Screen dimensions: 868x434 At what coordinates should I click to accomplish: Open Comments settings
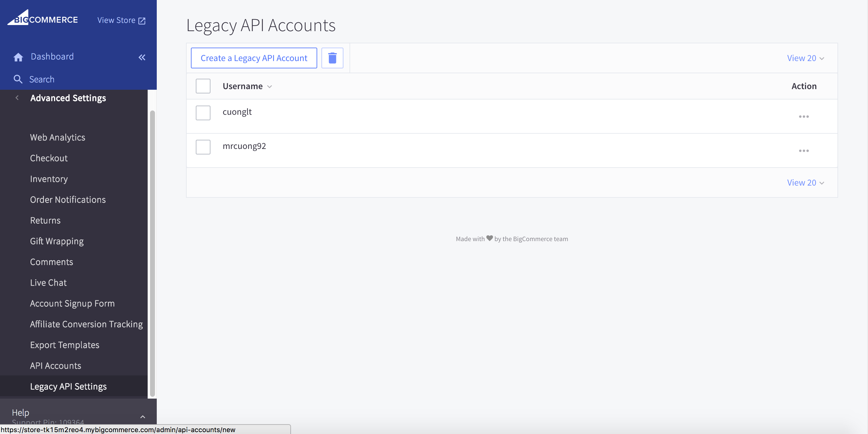pos(52,262)
